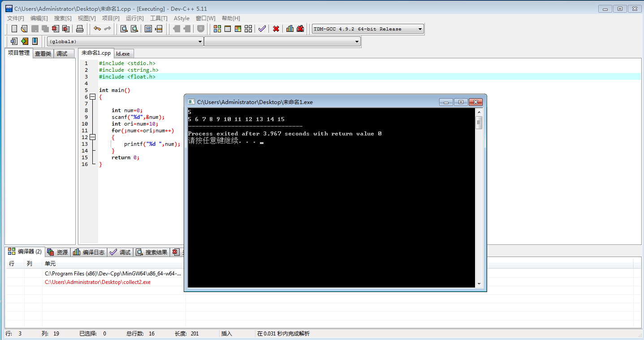644x340 pixels.
Task: Click the console scrollbar down arrow
Action: (x=479, y=283)
